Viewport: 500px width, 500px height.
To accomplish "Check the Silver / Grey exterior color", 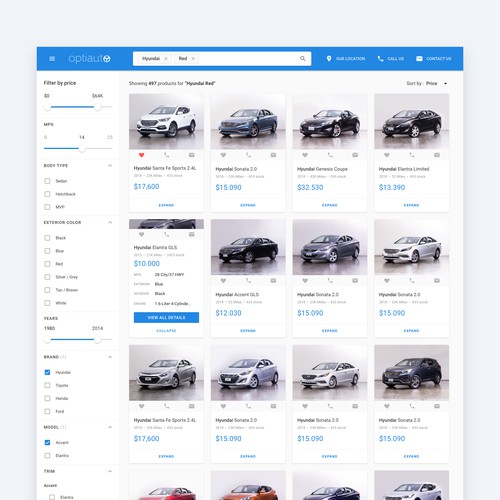I will 47,277.
